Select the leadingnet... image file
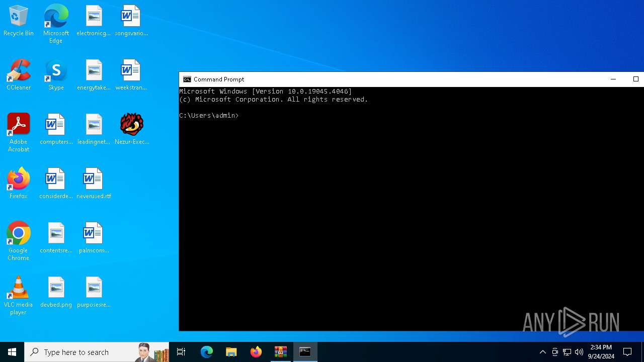 94,130
